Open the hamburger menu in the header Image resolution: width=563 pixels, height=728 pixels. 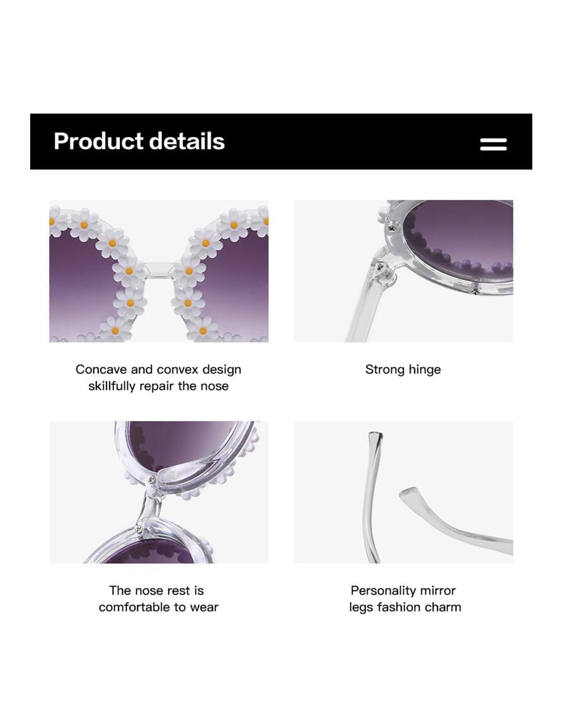(493, 144)
